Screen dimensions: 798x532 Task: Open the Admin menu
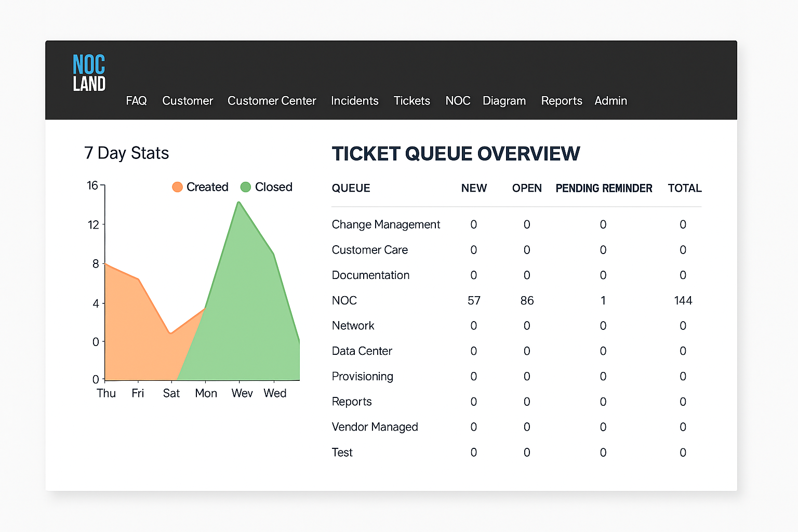pyautogui.click(x=610, y=101)
